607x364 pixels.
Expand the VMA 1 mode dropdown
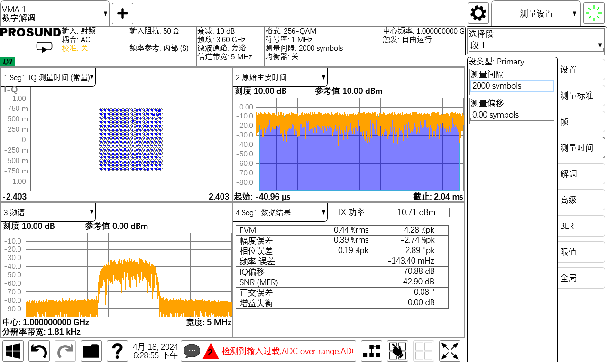tap(55, 13)
